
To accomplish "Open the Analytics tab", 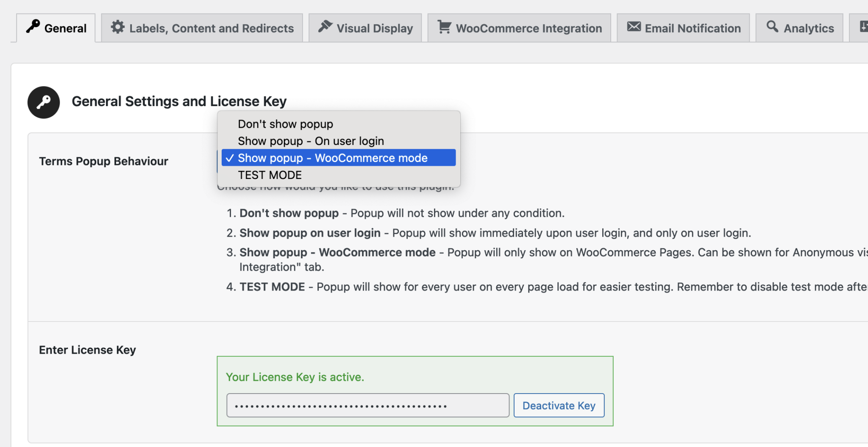I will click(799, 28).
